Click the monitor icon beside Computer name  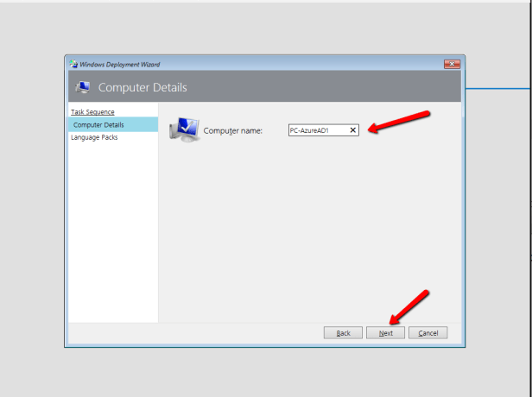tap(184, 129)
